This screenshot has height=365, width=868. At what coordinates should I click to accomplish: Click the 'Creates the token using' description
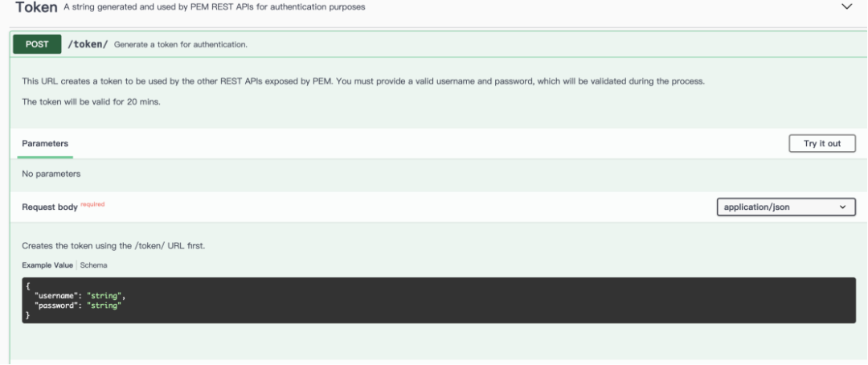[x=113, y=245]
